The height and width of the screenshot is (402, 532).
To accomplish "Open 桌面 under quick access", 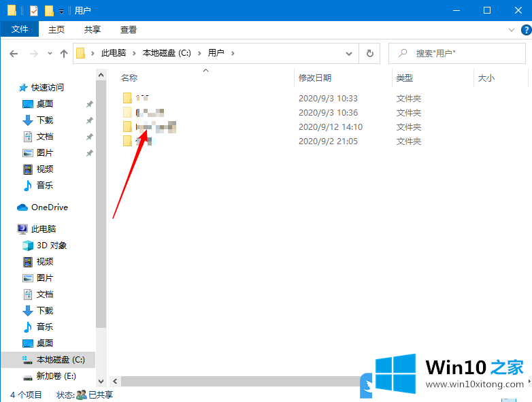I will [x=45, y=104].
